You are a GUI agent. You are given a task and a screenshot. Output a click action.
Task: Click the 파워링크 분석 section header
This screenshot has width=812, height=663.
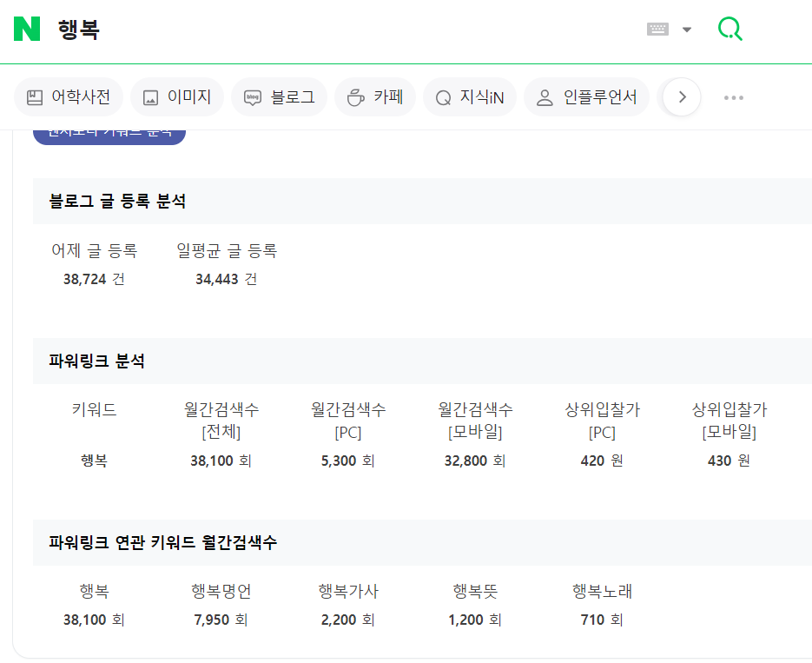(97, 361)
